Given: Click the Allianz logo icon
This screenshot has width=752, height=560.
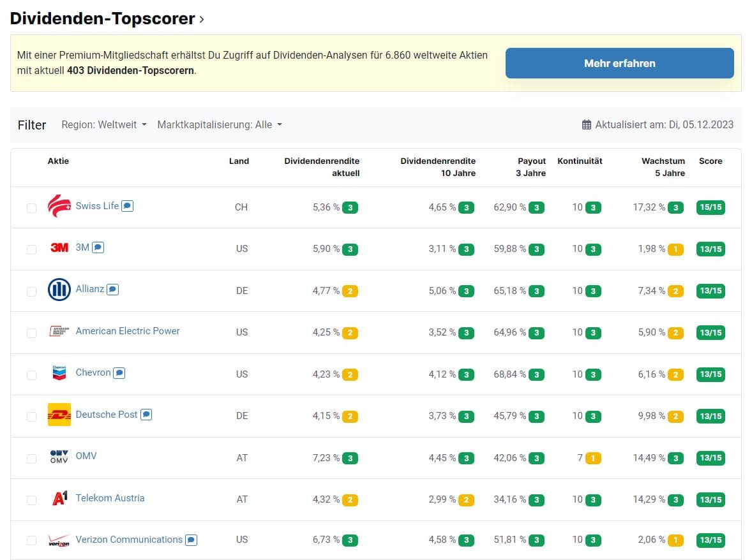Looking at the screenshot, I should (x=59, y=290).
